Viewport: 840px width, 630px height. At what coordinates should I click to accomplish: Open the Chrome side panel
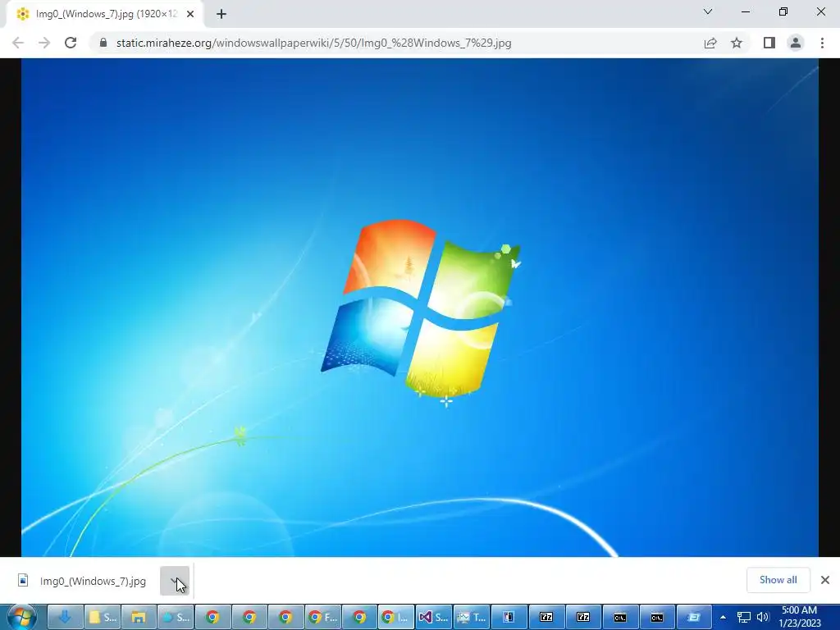click(769, 43)
